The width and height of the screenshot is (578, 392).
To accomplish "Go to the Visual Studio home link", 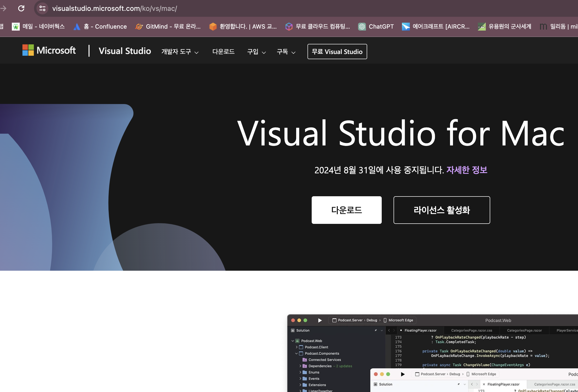I will (x=125, y=51).
